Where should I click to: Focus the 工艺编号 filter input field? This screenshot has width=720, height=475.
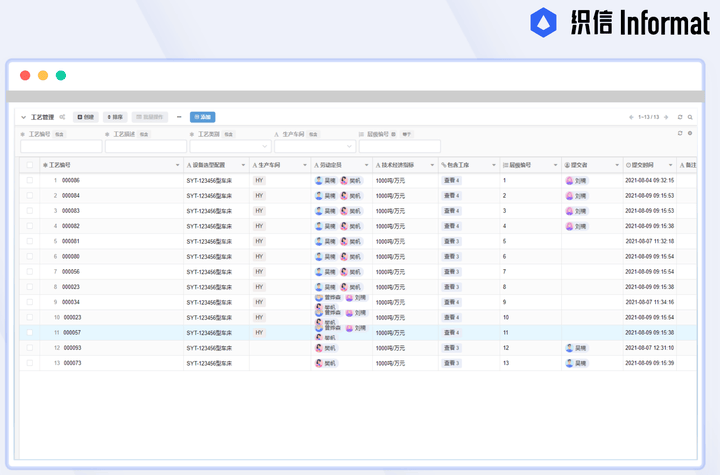pyautogui.click(x=61, y=146)
